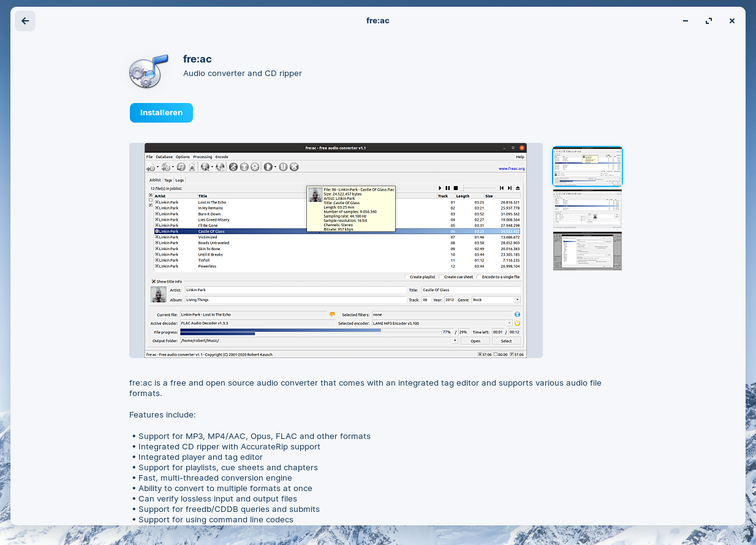Click the start encoding icon in the toolbar
This screenshot has height=545, width=756.
(268, 167)
